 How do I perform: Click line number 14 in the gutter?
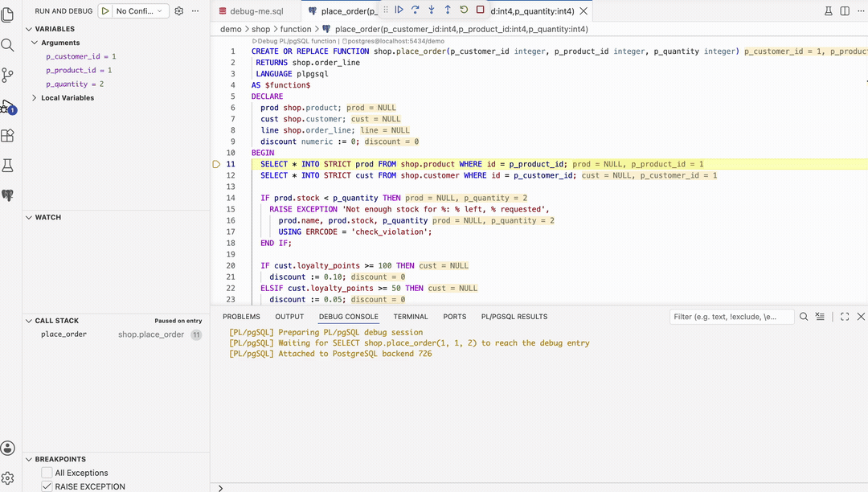click(231, 198)
